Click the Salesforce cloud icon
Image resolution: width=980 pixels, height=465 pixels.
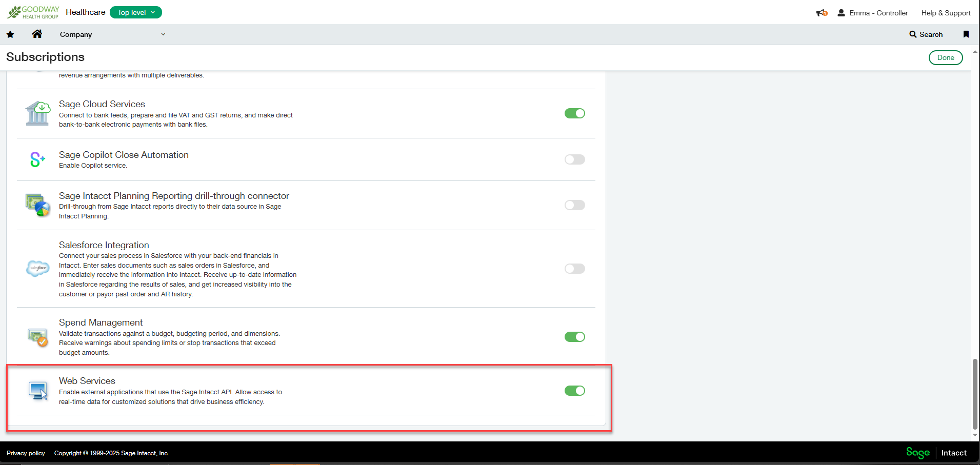38,268
